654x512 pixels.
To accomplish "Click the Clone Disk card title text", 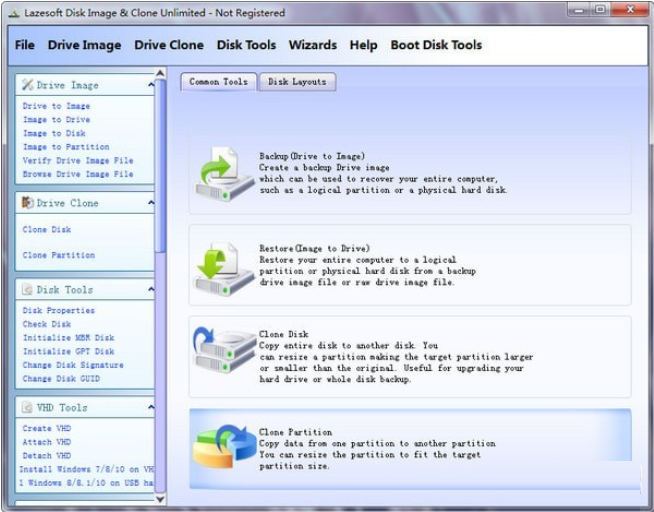I will point(284,334).
